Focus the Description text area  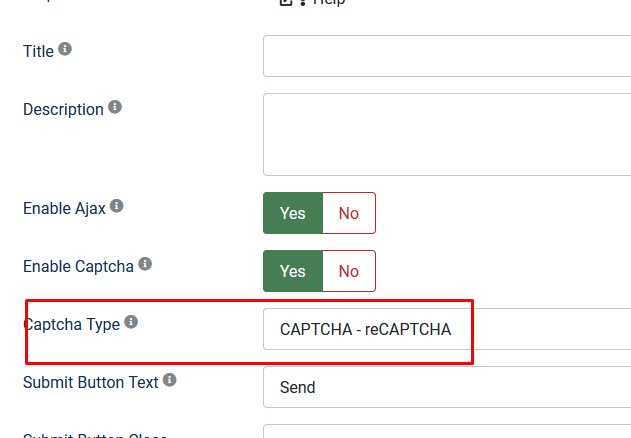tap(447, 134)
